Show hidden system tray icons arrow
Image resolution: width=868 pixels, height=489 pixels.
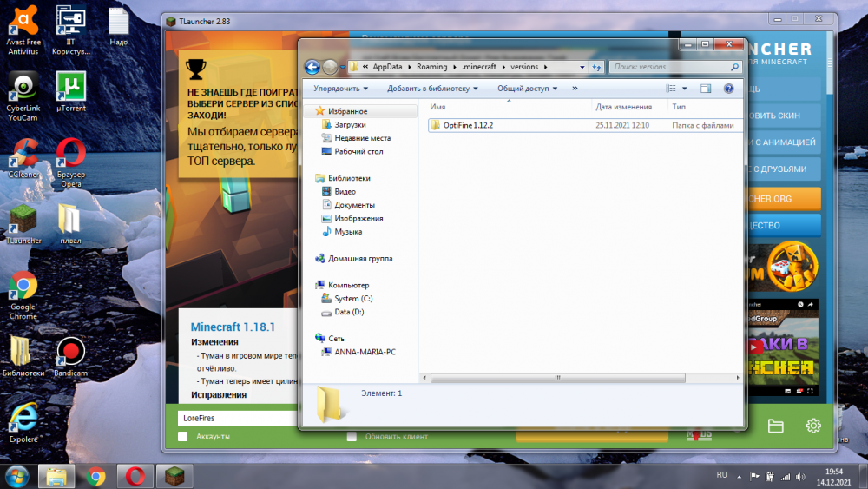pyautogui.click(x=739, y=477)
